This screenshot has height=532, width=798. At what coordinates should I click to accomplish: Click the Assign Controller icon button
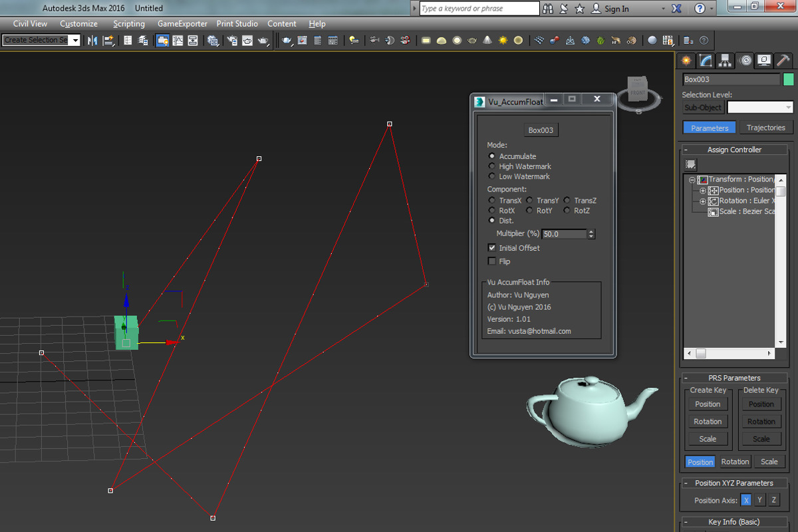click(x=691, y=164)
